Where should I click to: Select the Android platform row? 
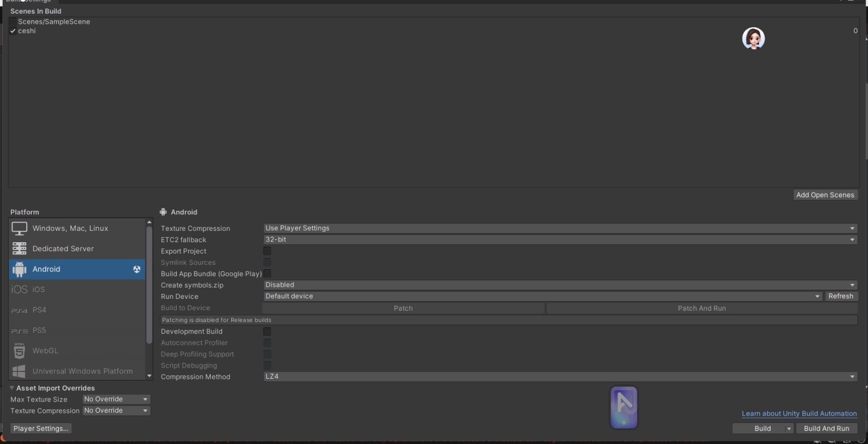(x=77, y=269)
